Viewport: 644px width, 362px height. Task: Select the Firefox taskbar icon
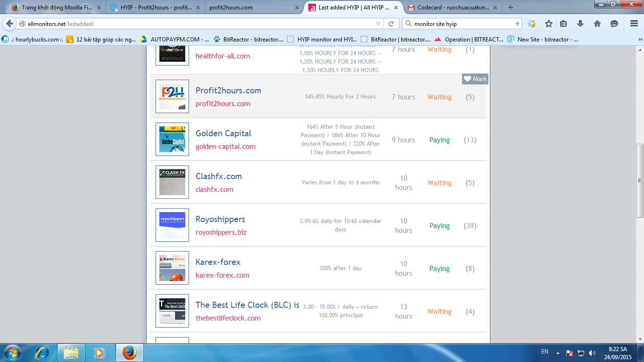pyautogui.click(x=129, y=353)
